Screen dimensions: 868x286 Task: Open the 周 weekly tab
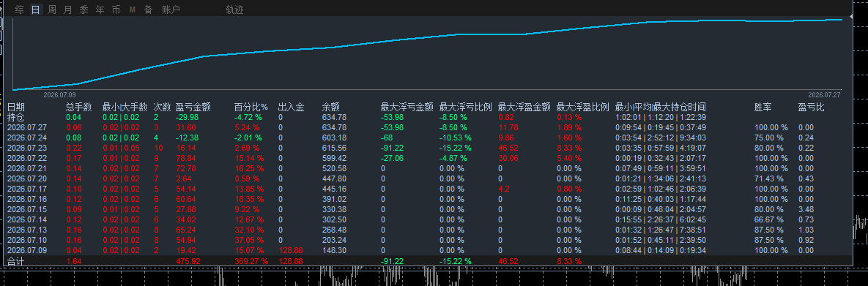[x=51, y=10]
